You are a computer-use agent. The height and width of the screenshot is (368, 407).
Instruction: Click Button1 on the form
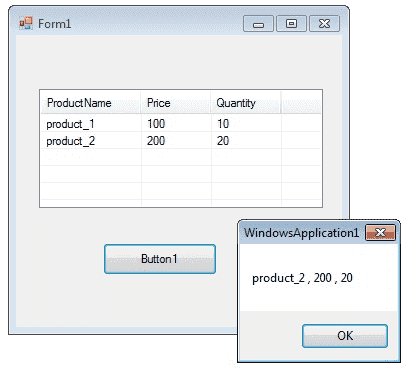click(x=160, y=259)
